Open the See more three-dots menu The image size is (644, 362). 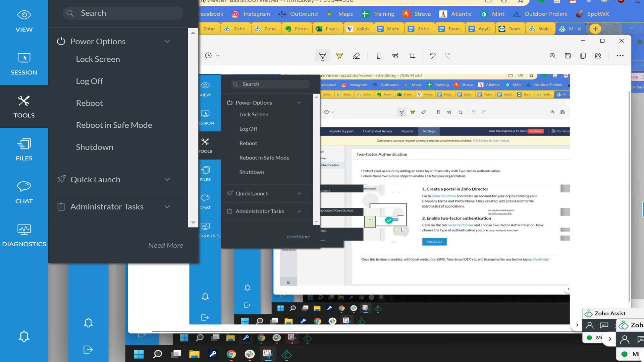[620, 56]
